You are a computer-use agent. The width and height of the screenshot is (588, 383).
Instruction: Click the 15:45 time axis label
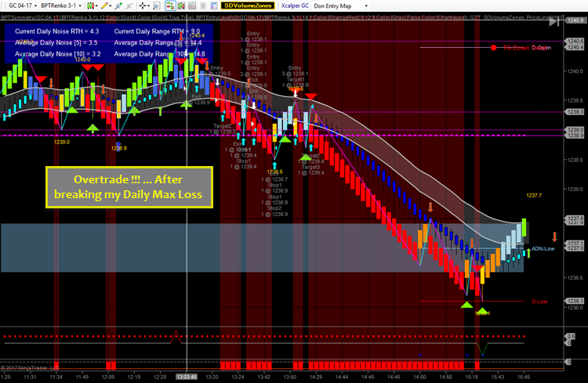point(524,377)
